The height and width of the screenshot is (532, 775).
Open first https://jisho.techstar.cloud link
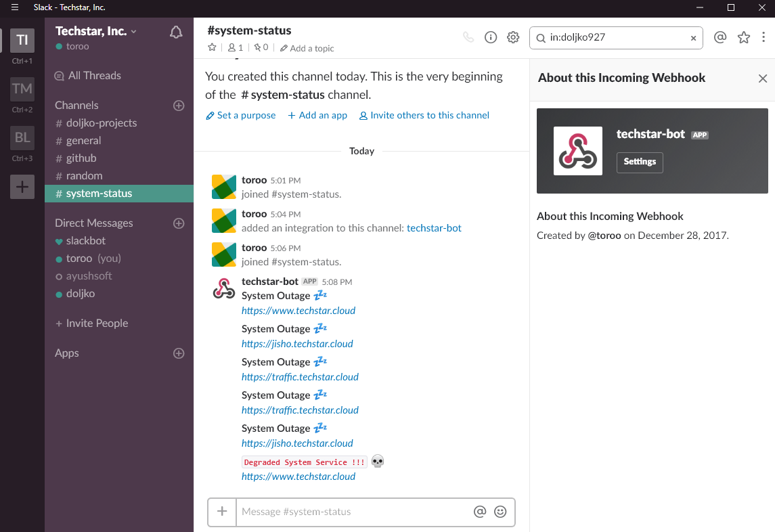click(297, 344)
